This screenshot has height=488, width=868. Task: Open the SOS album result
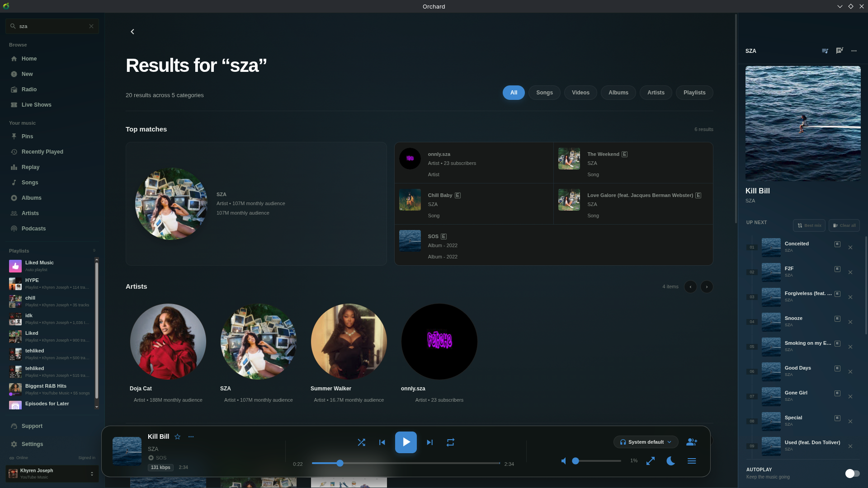point(553,245)
